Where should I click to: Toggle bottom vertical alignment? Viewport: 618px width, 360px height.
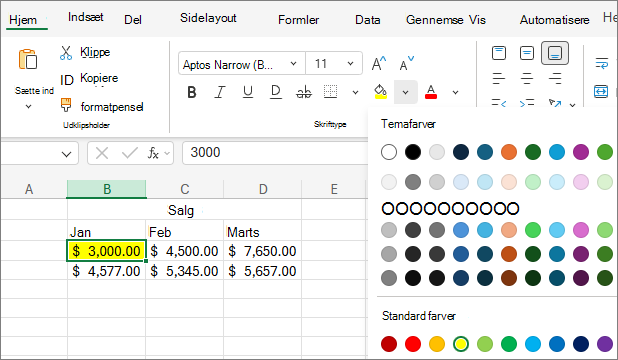coord(555,53)
